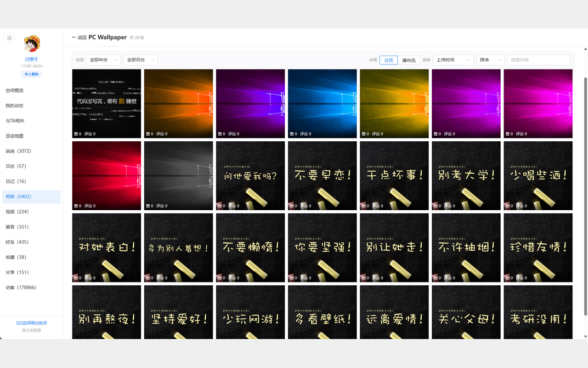The width and height of the screenshot is (588, 368).
Task: Open 说说 (3072) in the sidebar
Action: tap(31, 151)
